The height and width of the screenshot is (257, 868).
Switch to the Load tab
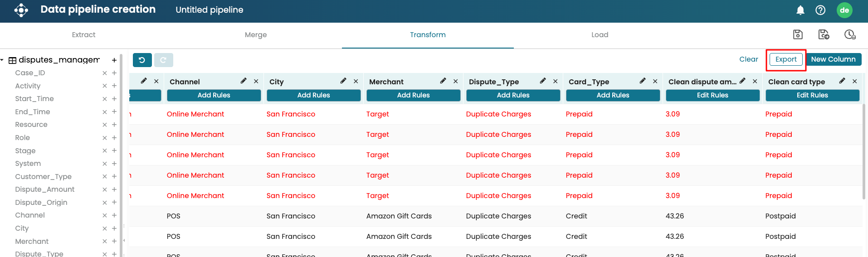point(600,35)
